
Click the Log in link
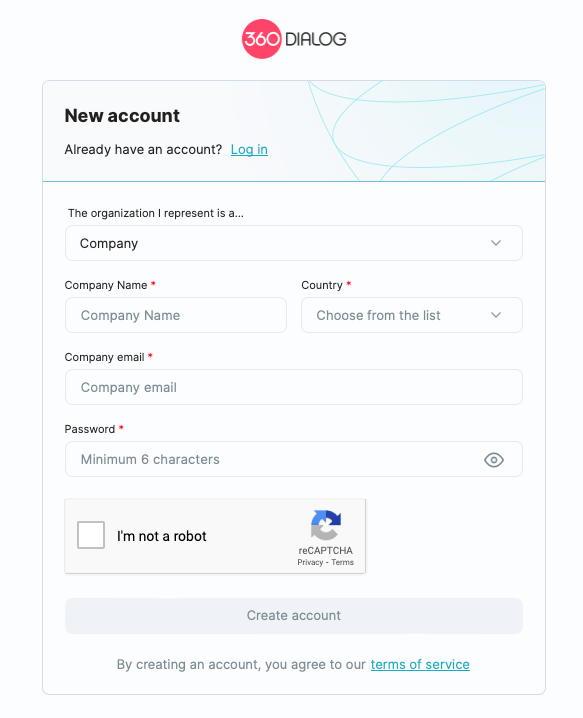click(x=249, y=150)
